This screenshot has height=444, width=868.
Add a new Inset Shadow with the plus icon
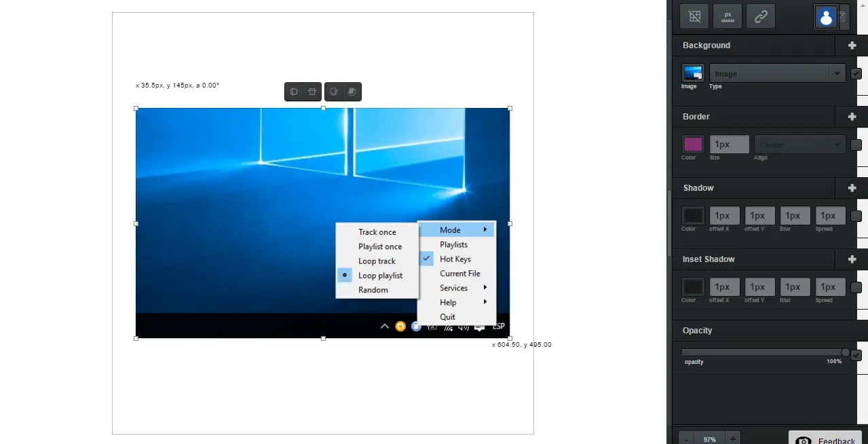(x=852, y=259)
